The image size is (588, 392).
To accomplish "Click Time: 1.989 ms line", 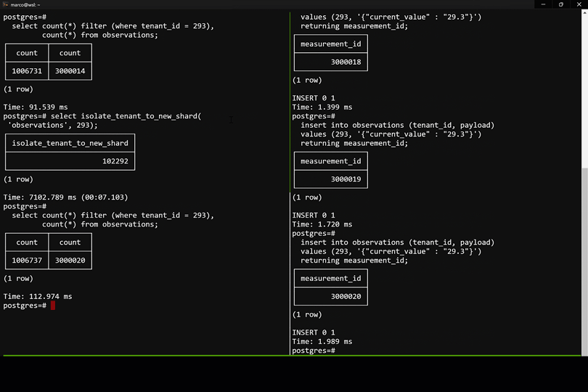I will [x=322, y=341].
